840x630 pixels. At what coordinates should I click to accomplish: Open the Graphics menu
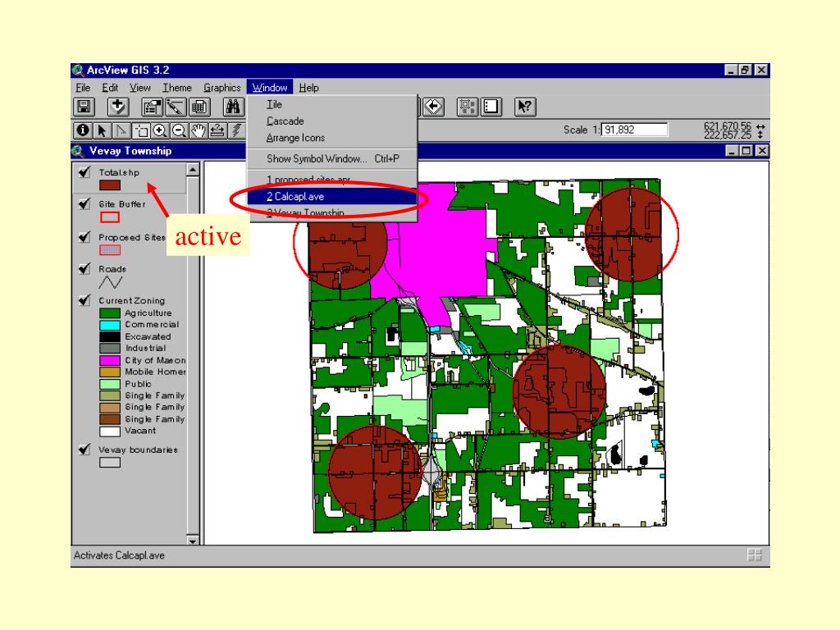pos(221,88)
